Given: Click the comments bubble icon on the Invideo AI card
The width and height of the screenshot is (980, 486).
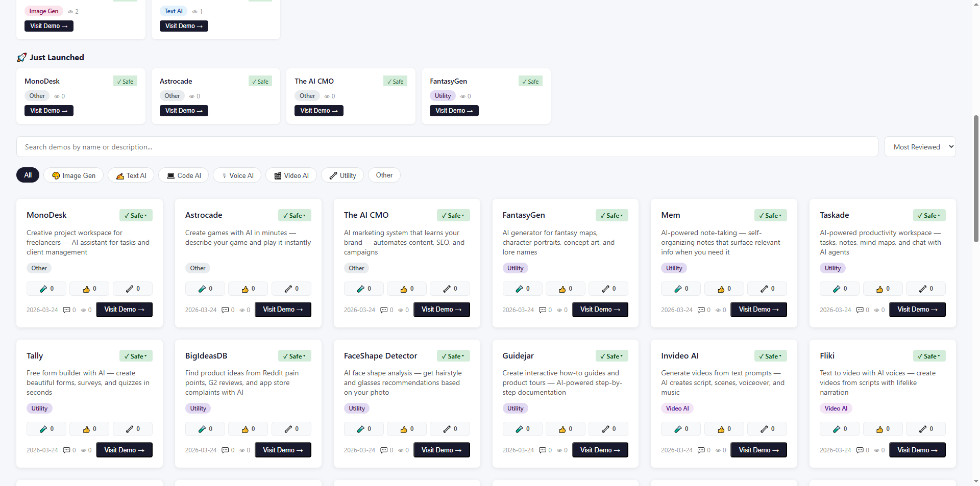Looking at the screenshot, I should click(701, 450).
